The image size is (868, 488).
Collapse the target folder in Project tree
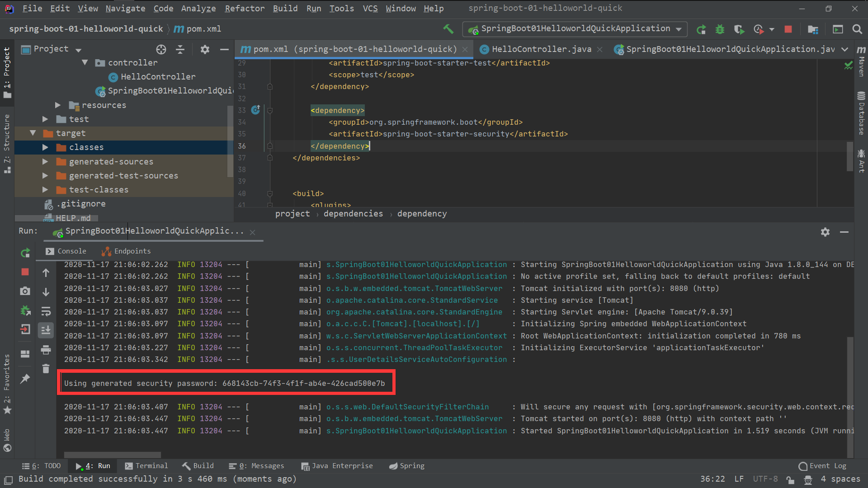pos(32,133)
